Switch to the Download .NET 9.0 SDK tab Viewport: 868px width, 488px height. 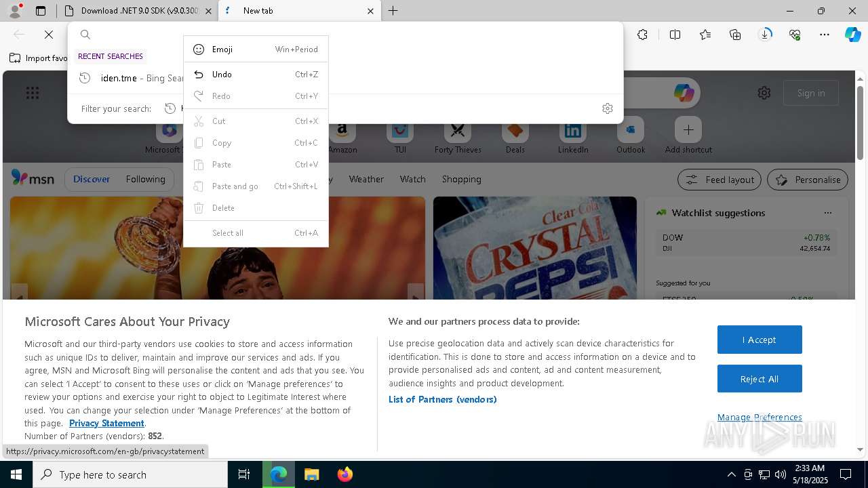[138, 11]
